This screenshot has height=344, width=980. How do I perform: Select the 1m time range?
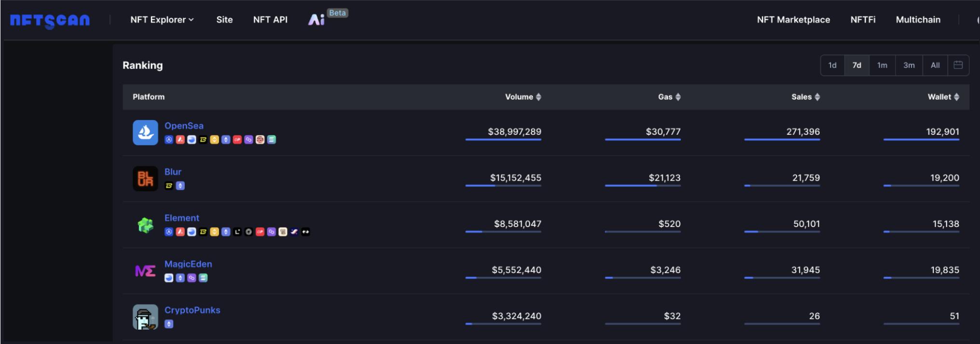(x=882, y=65)
